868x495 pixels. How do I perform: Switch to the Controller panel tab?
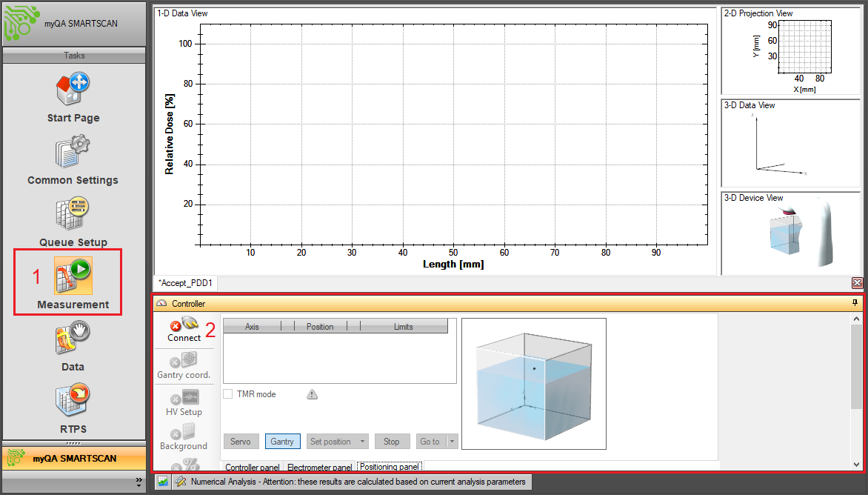[253, 468]
